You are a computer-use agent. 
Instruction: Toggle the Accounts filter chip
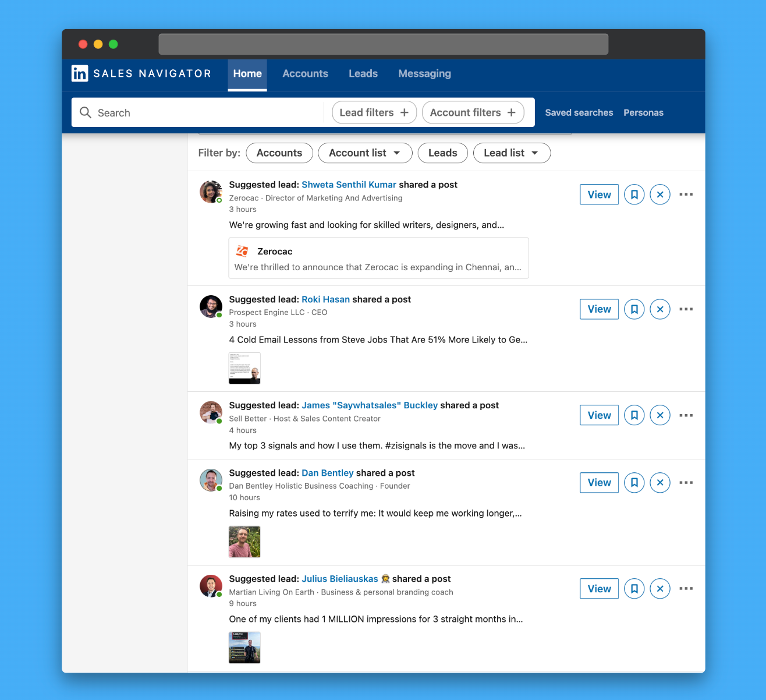(279, 153)
